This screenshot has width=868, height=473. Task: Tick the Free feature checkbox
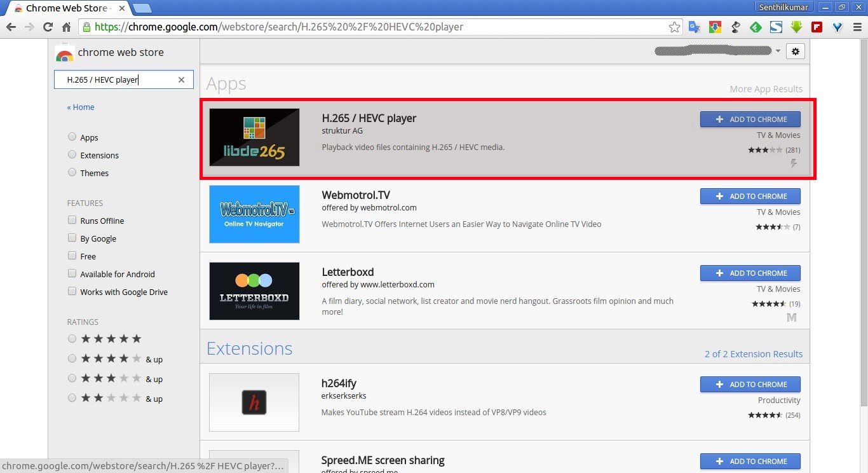pyautogui.click(x=72, y=256)
